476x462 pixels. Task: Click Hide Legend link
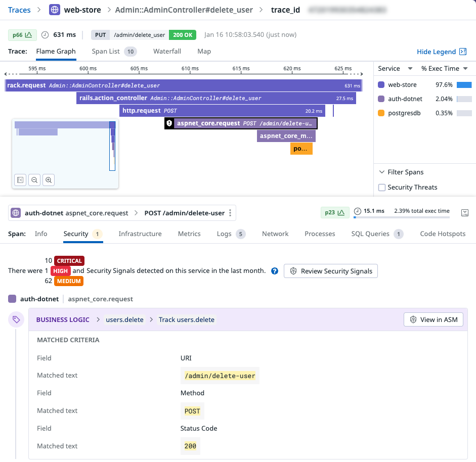pyautogui.click(x=436, y=52)
